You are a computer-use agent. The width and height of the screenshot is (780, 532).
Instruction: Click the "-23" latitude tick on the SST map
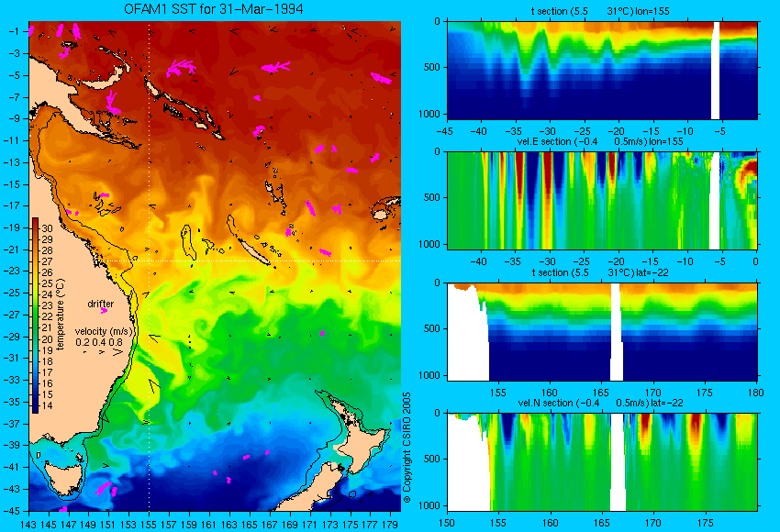tap(11, 271)
